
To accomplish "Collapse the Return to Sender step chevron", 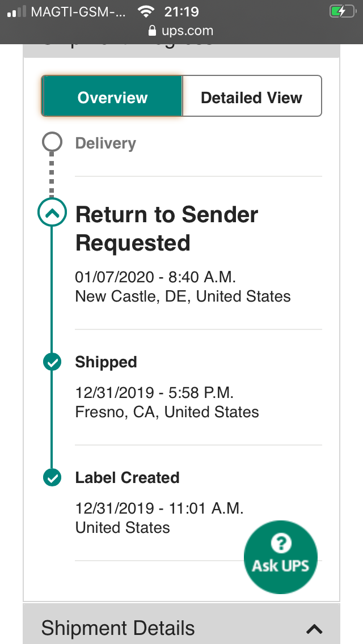I will coord(52,213).
